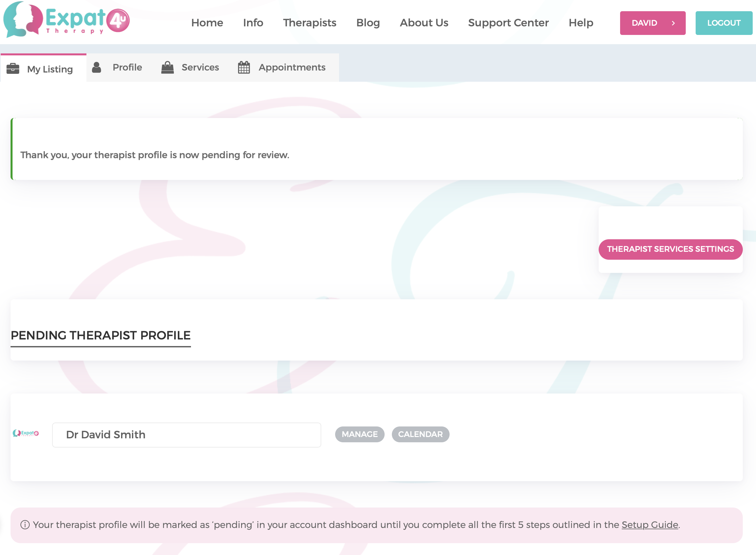Image resolution: width=756 pixels, height=555 pixels.
Task: Switch to the Profile tab
Action: (127, 68)
